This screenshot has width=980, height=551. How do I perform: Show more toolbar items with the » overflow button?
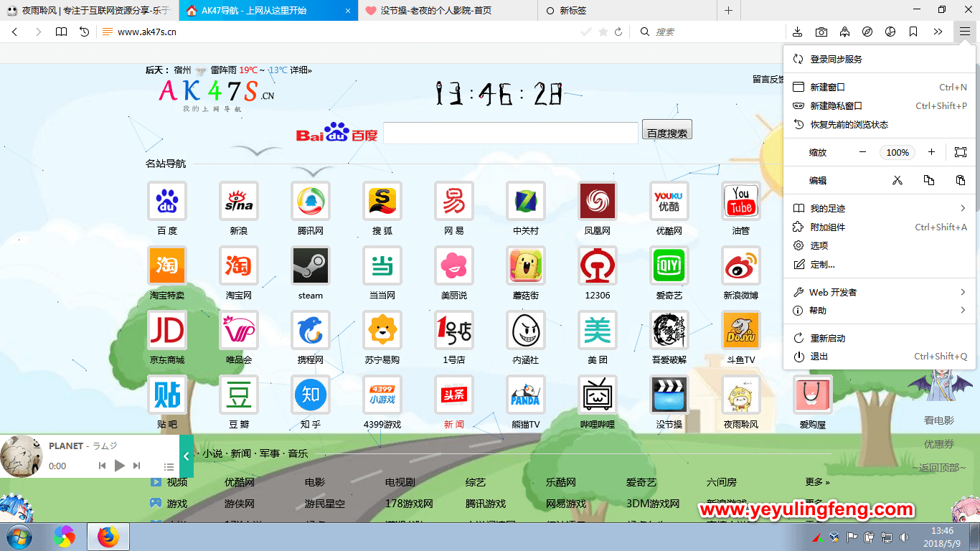pos(938,32)
